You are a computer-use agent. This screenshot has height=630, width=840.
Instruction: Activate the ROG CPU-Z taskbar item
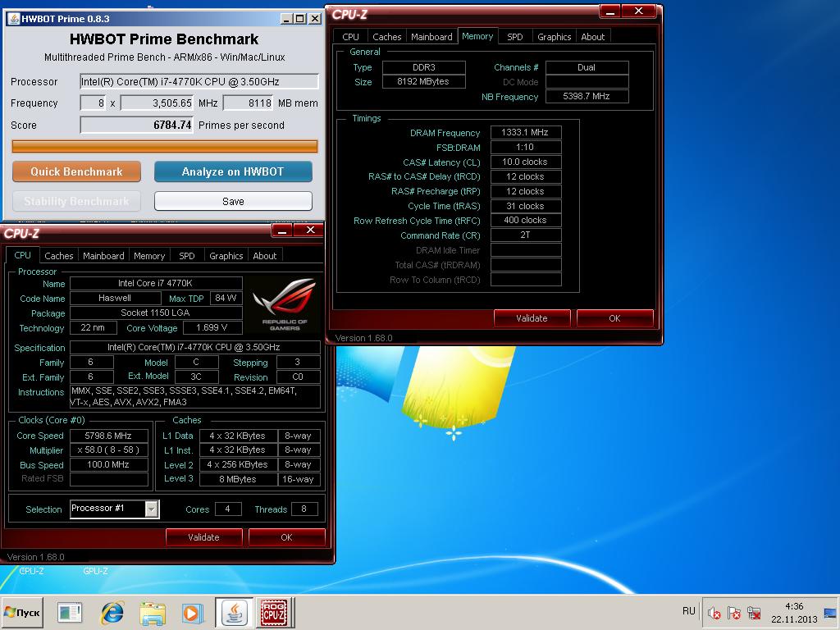click(x=274, y=612)
